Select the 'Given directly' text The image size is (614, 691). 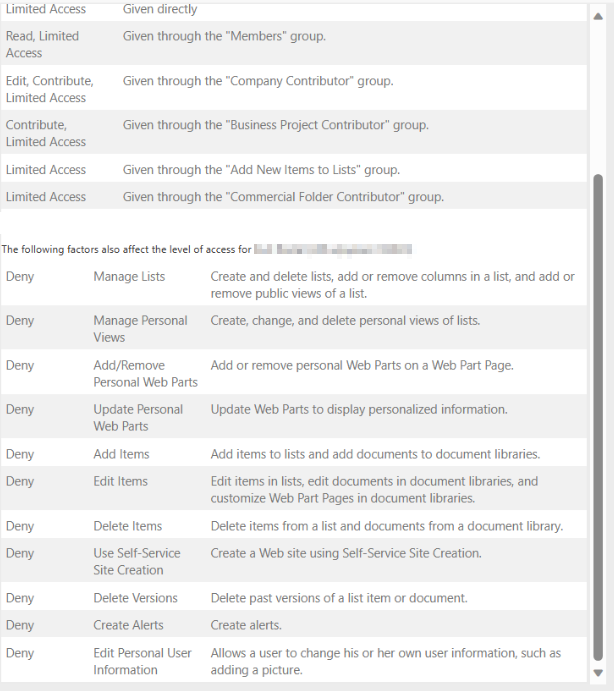(160, 9)
